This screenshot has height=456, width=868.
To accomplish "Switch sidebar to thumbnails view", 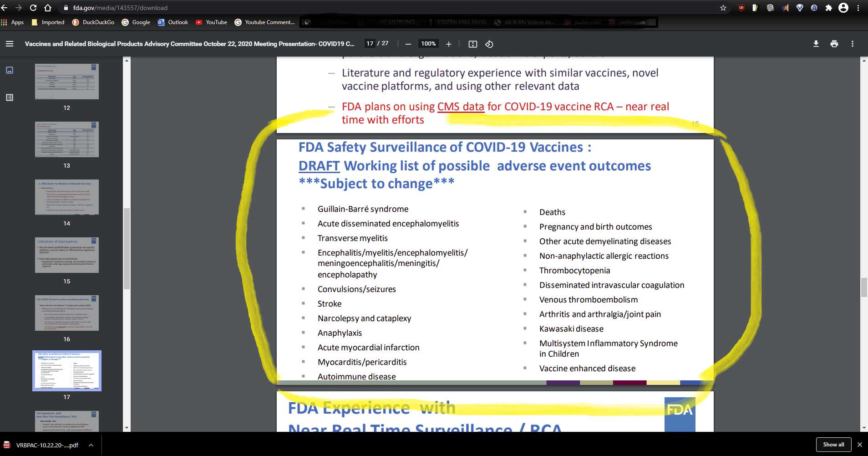I will click(10, 70).
